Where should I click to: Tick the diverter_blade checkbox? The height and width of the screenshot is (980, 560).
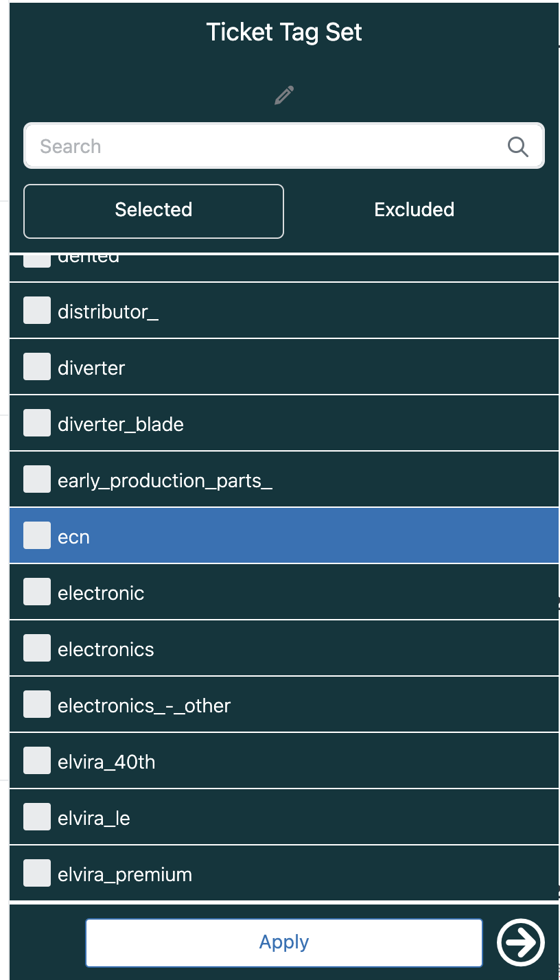pos(37,423)
